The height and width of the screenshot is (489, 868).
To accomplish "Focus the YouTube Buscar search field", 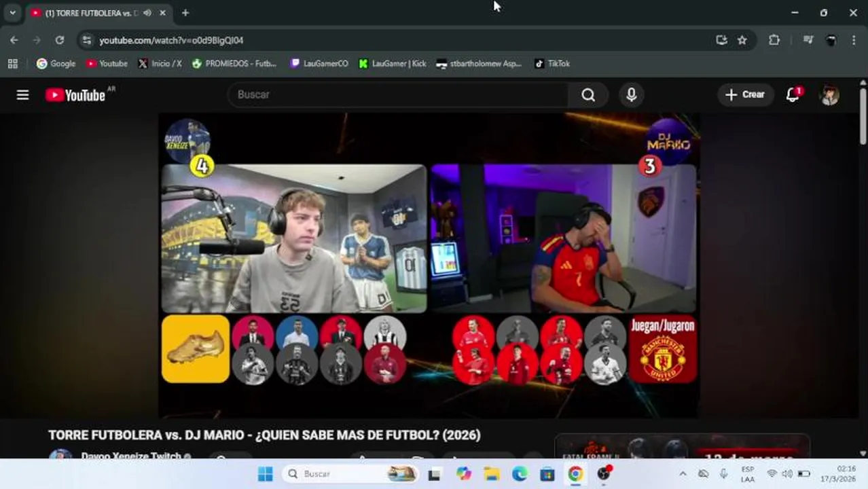I will point(398,95).
